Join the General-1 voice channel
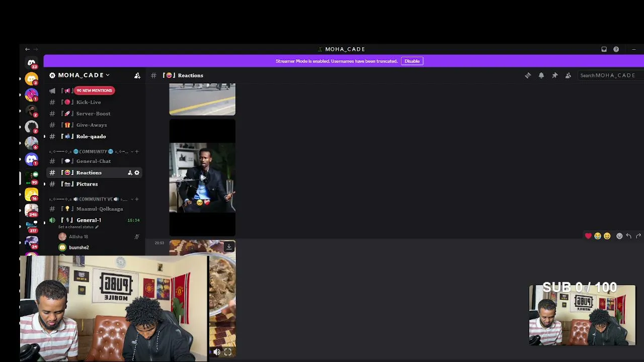The image size is (644, 362). (x=95, y=220)
